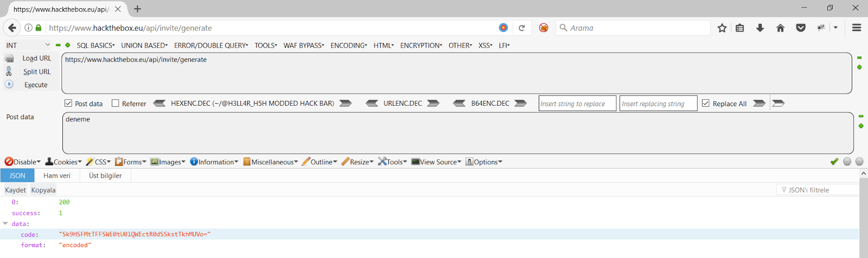Bookmark this page with the star icon
This screenshot has height=258, width=868.
click(x=722, y=28)
